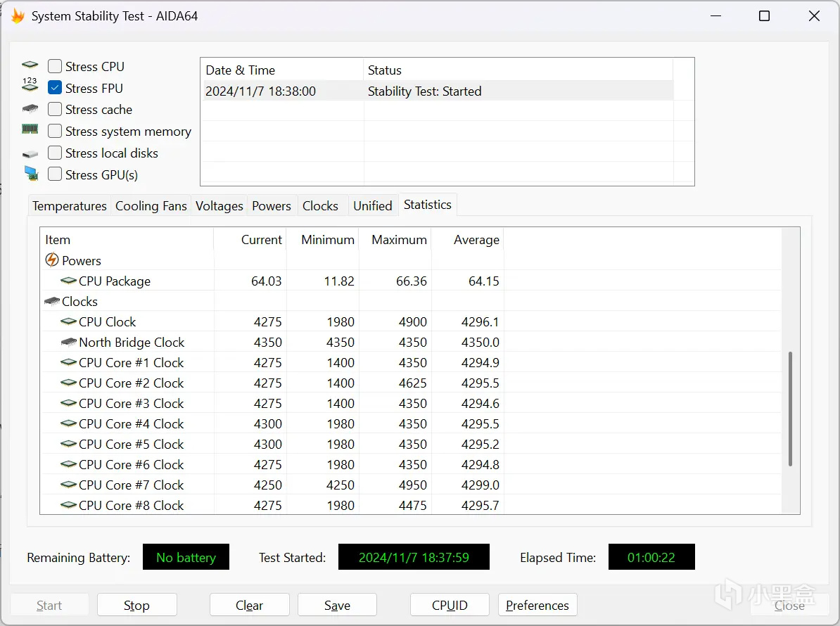Image resolution: width=840 pixels, height=626 pixels.
Task: Maximize the AIDA64 window
Action: [x=765, y=16]
